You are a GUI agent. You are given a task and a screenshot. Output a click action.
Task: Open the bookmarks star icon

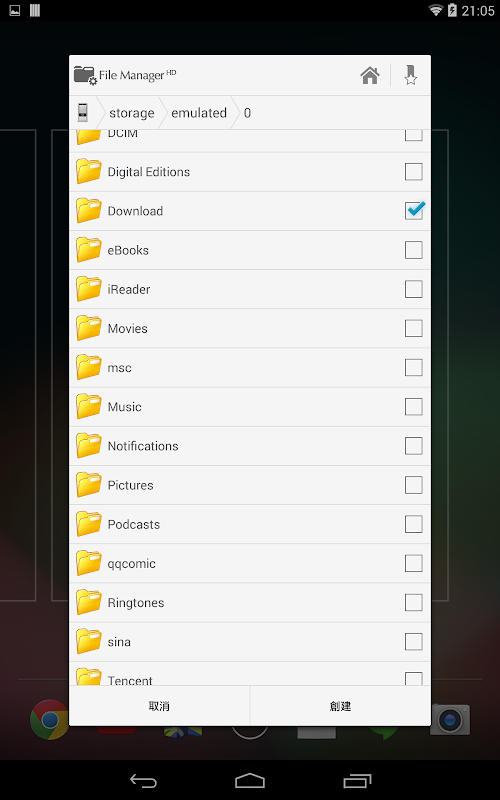411,75
